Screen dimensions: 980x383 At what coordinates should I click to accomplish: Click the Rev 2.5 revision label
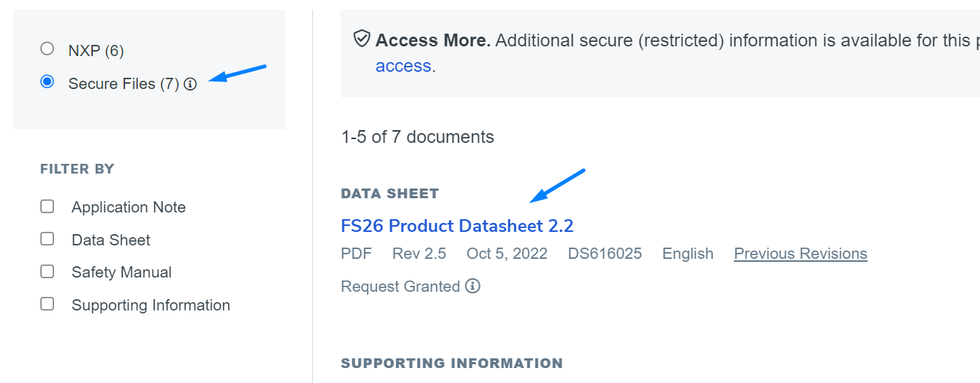419,254
